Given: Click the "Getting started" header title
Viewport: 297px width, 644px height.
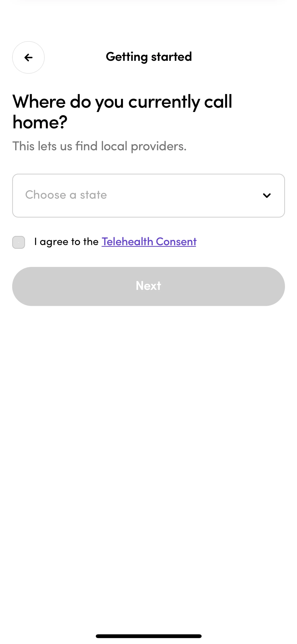Looking at the screenshot, I should (149, 57).
